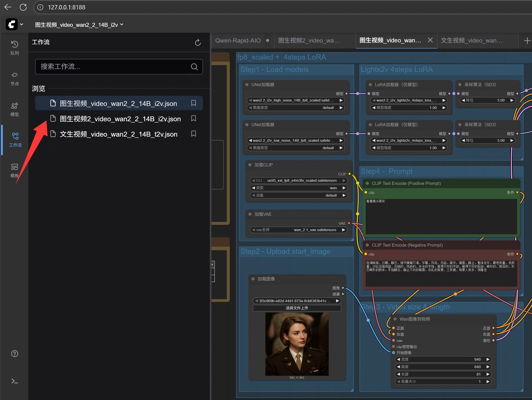Viewport: 532px width, 400px height.
Task: Bookmark 图生视频2_video_wan2_2_14B_i2v.json workflow
Action: tap(193, 118)
